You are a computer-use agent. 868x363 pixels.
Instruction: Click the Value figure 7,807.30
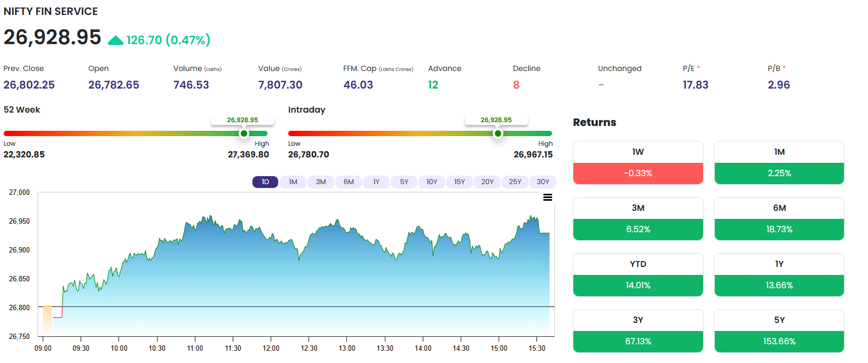[x=280, y=85]
